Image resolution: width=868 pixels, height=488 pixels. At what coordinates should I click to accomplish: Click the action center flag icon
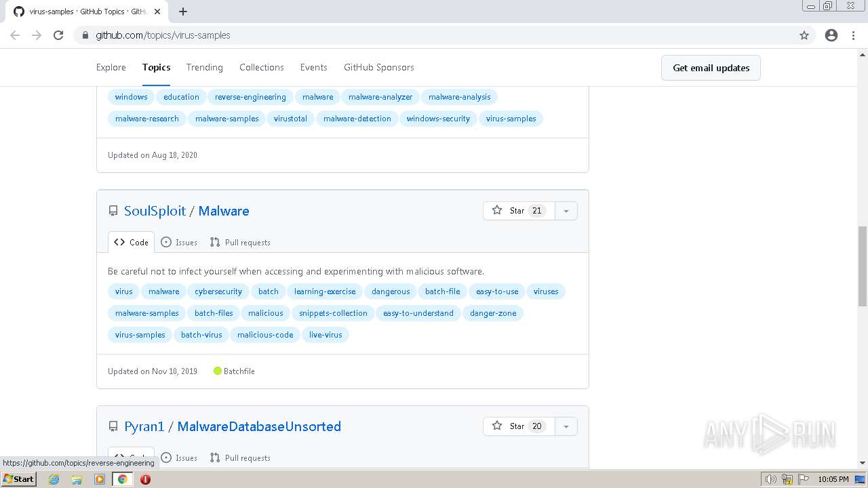click(x=804, y=479)
